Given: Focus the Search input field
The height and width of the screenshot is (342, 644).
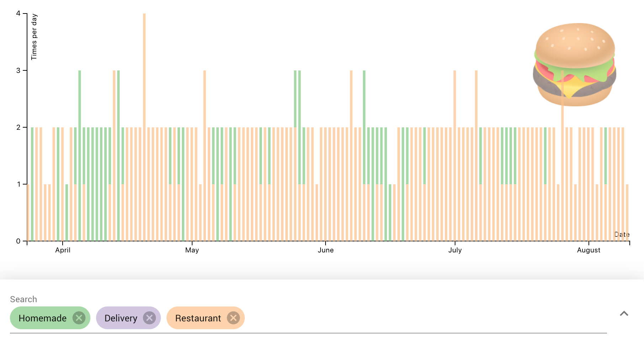Looking at the screenshot, I should pyautogui.click(x=427, y=318).
